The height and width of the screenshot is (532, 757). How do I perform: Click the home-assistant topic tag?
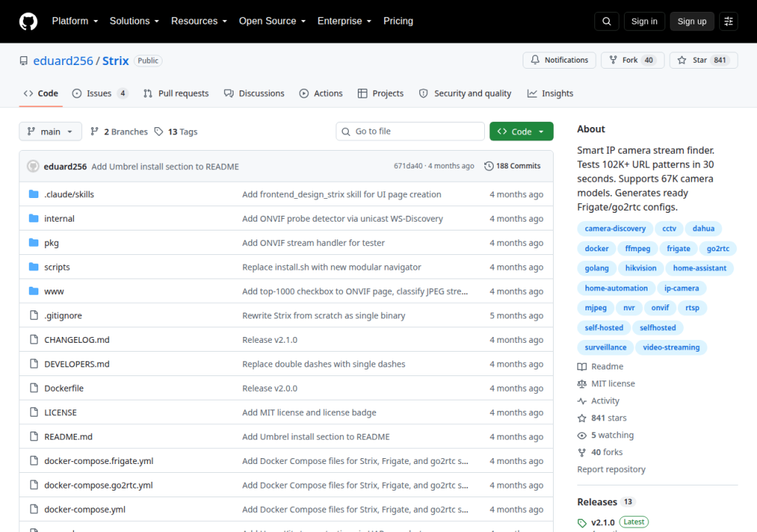pyautogui.click(x=699, y=268)
